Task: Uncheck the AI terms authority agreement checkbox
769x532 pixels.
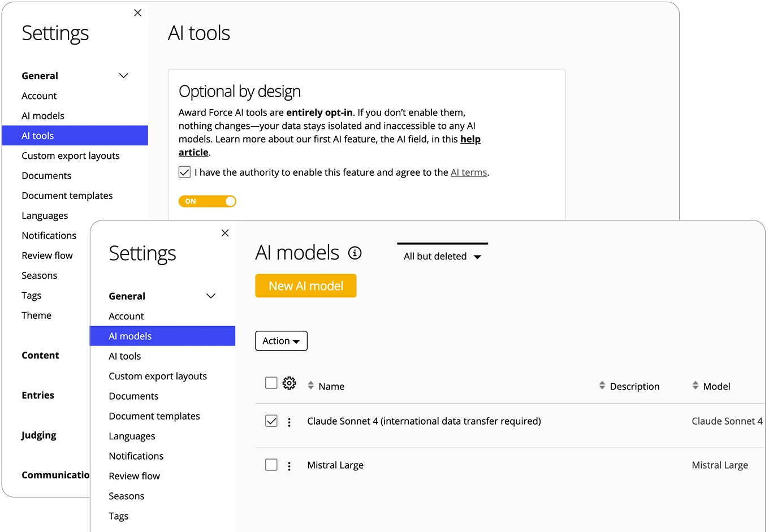Action: click(x=184, y=172)
